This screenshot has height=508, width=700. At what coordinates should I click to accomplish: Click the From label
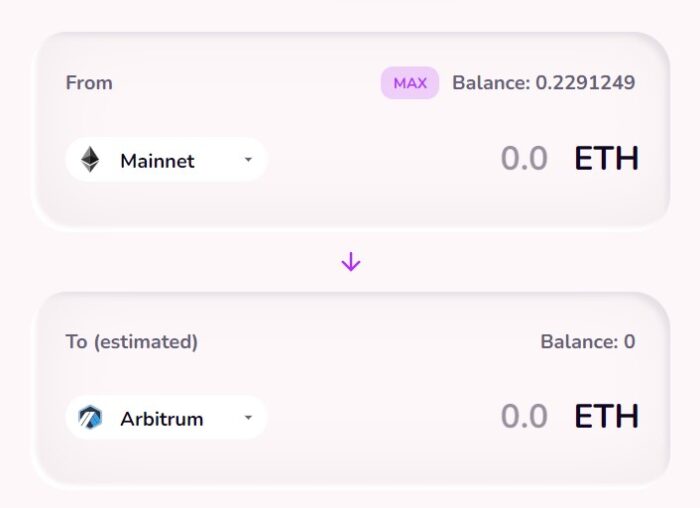pos(89,83)
